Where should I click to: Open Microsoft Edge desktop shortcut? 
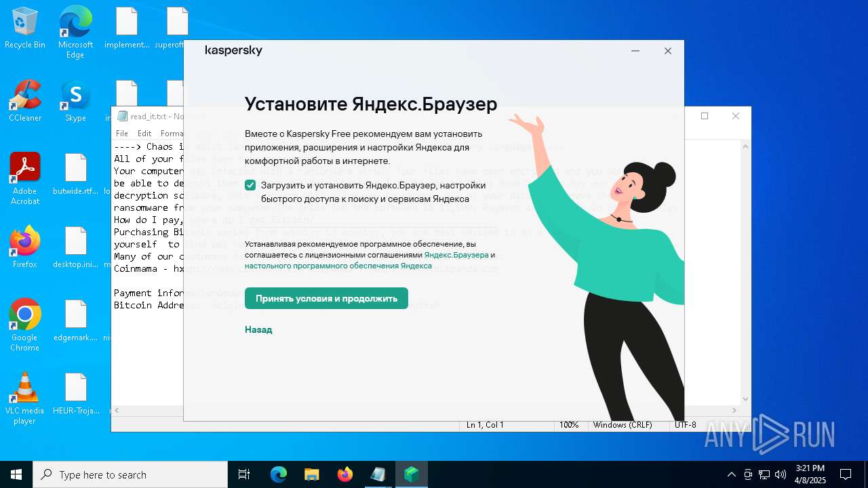(75, 33)
